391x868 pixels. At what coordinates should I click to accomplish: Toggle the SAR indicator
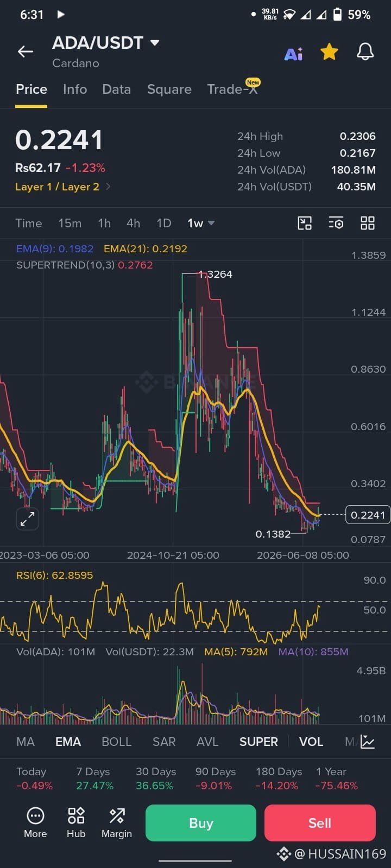[164, 742]
